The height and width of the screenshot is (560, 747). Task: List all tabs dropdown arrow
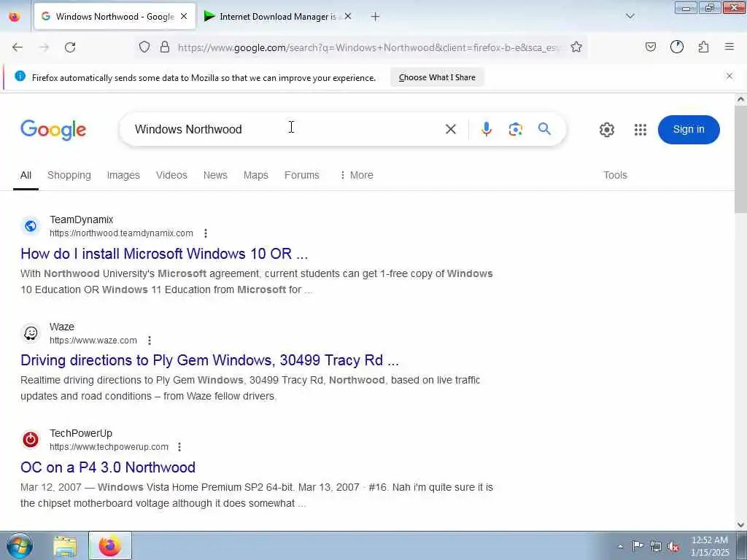point(630,17)
